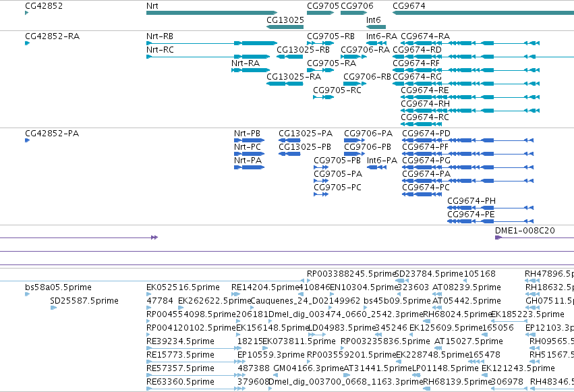Select CG9706-PA protein

[354, 140]
